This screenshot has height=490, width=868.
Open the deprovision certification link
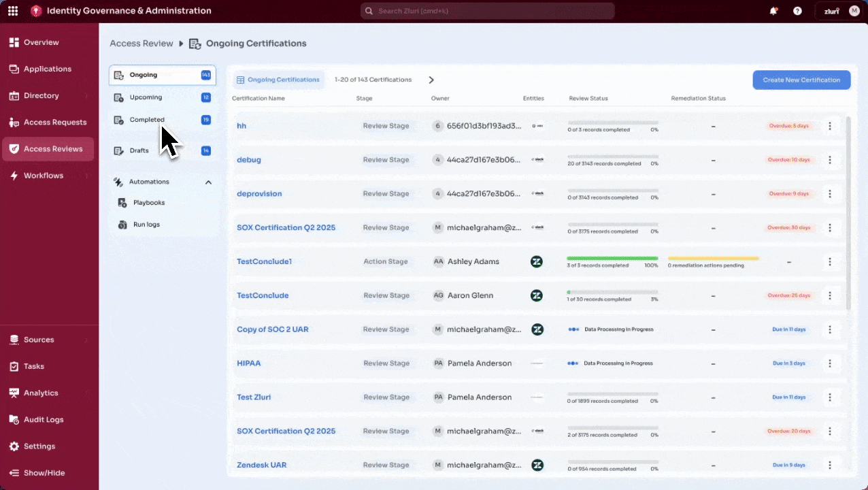click(259, 194)
